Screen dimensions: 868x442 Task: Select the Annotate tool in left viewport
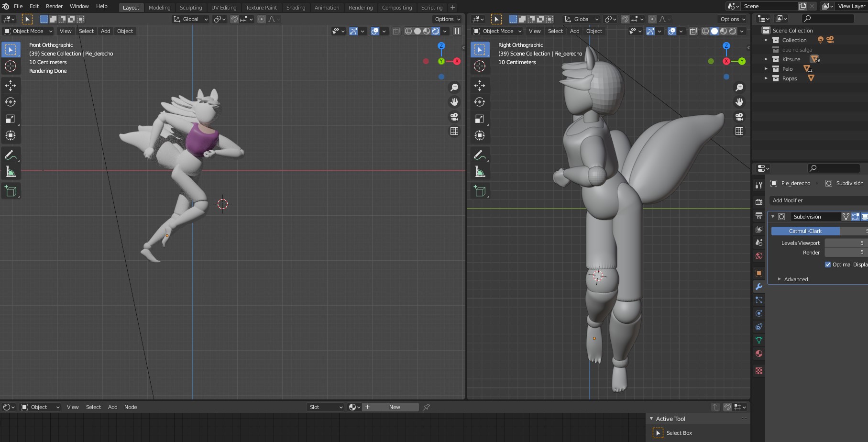coord(11,155)
